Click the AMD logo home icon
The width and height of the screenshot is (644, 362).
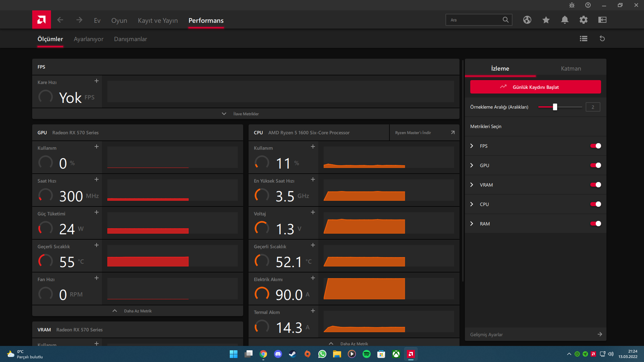41,20
